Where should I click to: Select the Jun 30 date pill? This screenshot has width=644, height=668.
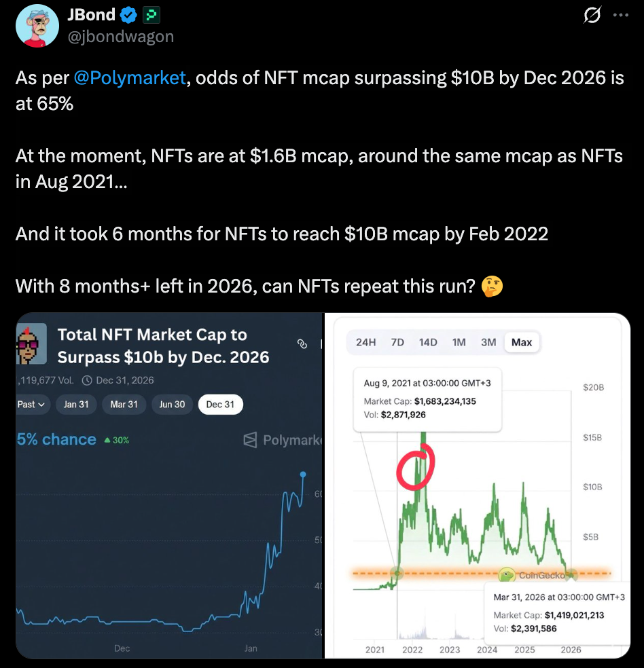(x=172, y=404)
